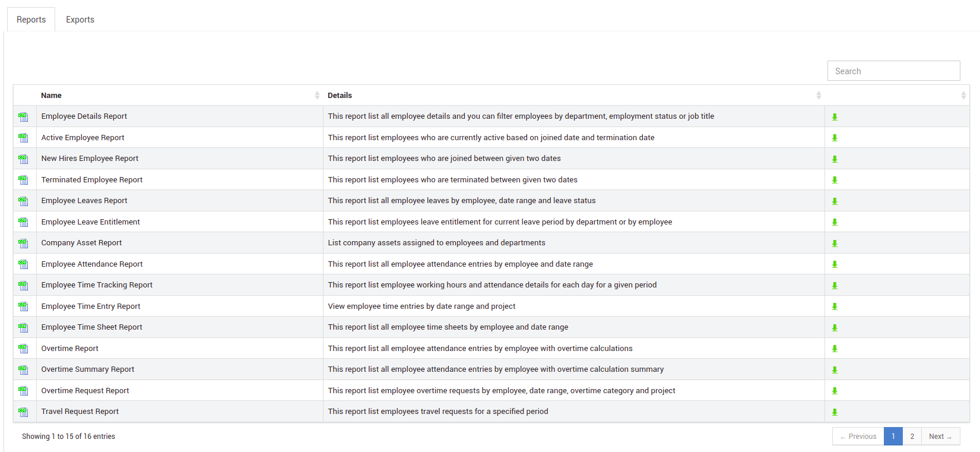
Task: Click report icon beside Employee Time Entry Report
Action: (23, 306)
